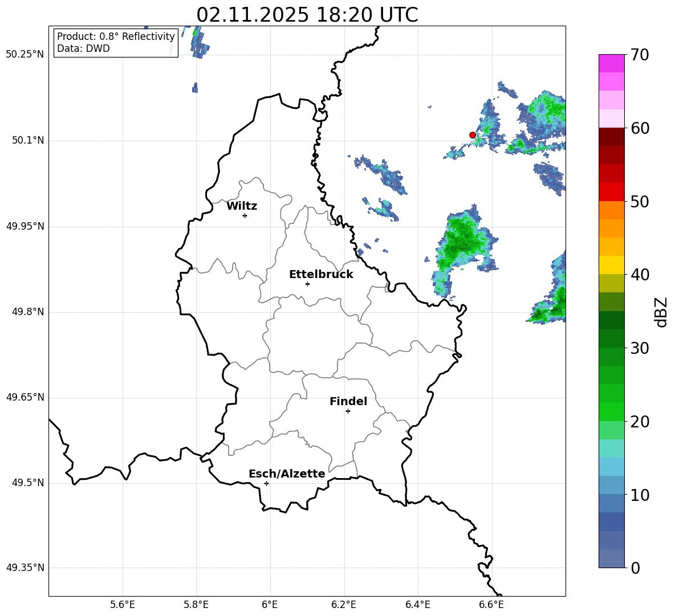Click the '6.4°E' longitude label
The width and height of the screenshot is (675, 616).
417,605
